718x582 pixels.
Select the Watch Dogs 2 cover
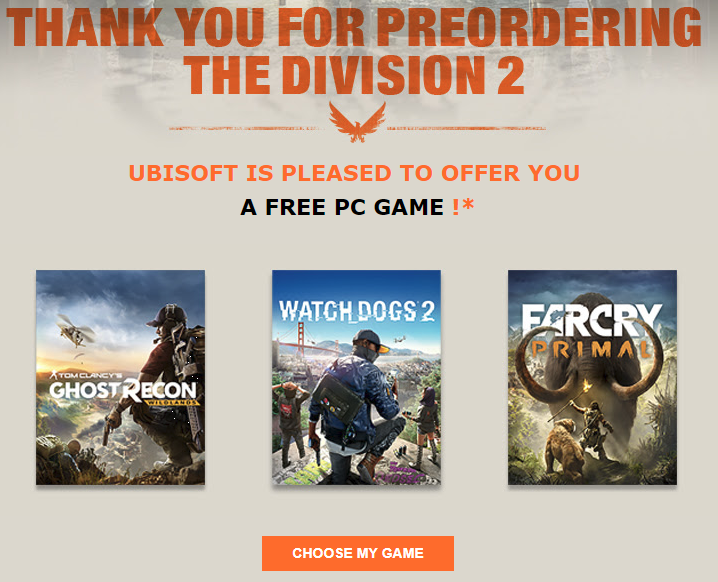[x=356, y=377]
